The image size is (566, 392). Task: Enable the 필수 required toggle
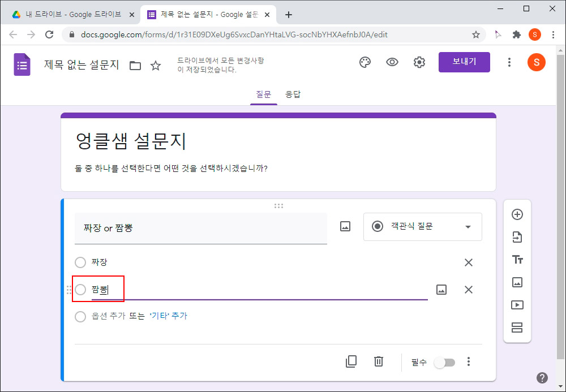(444, 362)
